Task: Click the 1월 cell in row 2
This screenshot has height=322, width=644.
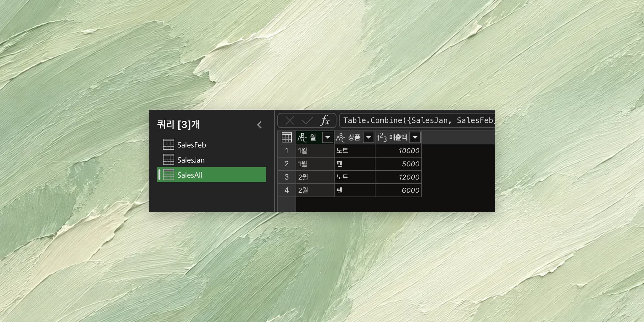Action: tap(315, 164)
